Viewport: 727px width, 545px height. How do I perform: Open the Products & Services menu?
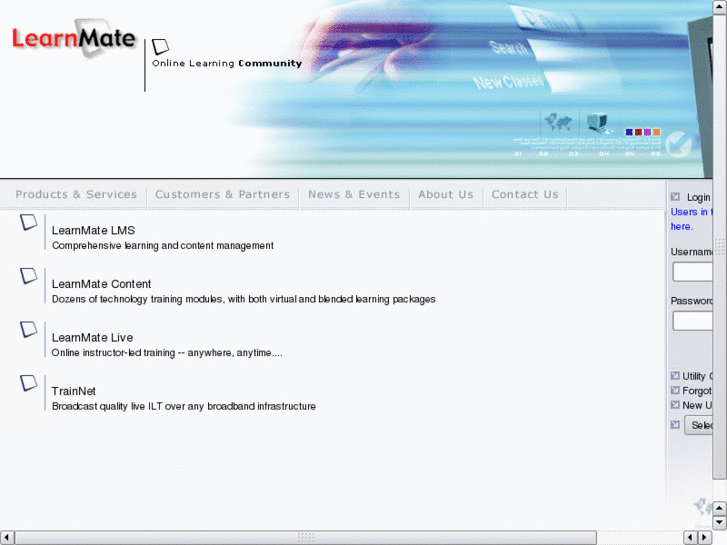pyautogui.click(x=76, y=194)
